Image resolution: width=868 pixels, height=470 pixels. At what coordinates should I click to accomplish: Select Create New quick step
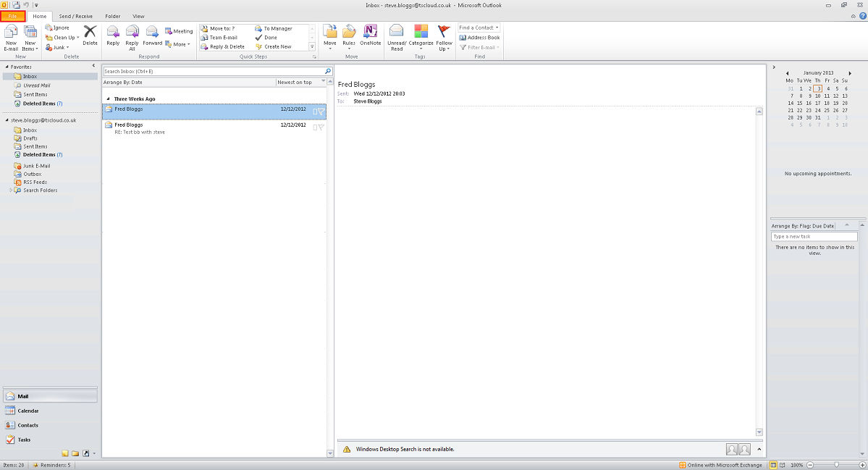[274, 47]
